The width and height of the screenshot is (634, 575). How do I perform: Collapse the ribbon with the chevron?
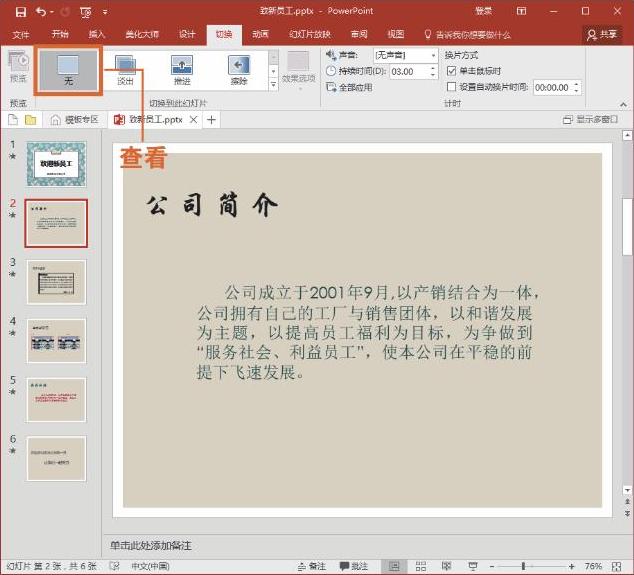(623, 104)
